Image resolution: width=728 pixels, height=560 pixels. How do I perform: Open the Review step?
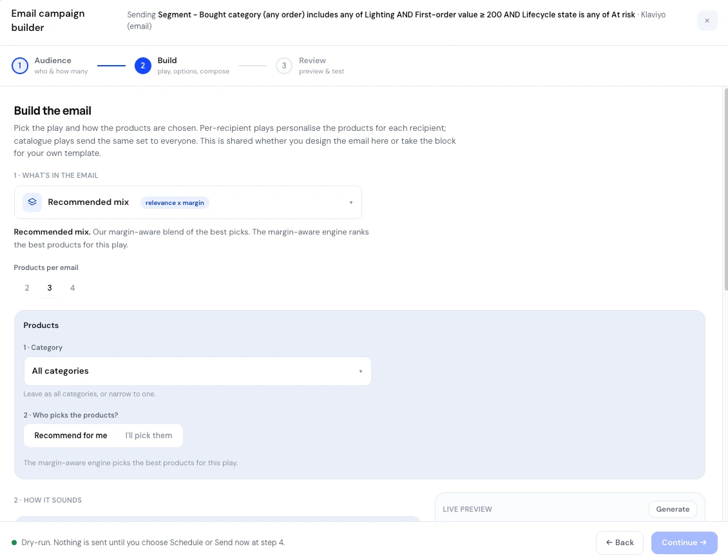[310, 66]
